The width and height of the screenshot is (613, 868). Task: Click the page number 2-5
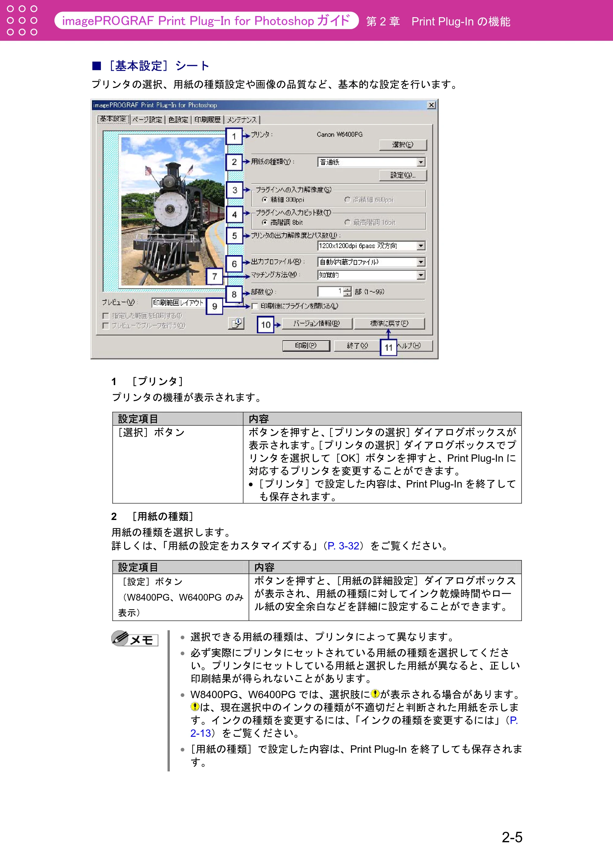512,837
